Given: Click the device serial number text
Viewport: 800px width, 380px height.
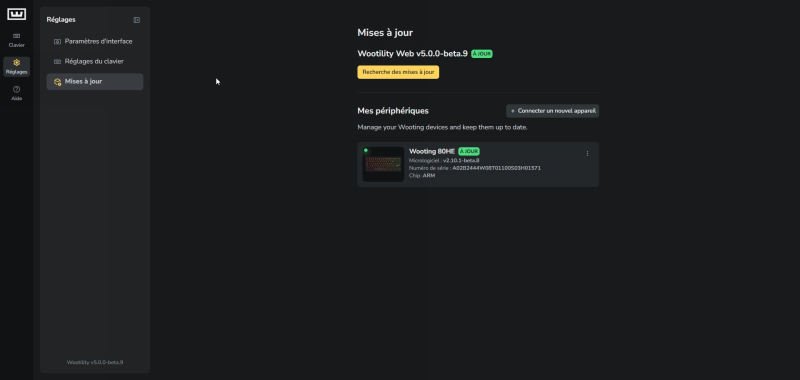Looking at the screenshot, I should coord(496,168).
